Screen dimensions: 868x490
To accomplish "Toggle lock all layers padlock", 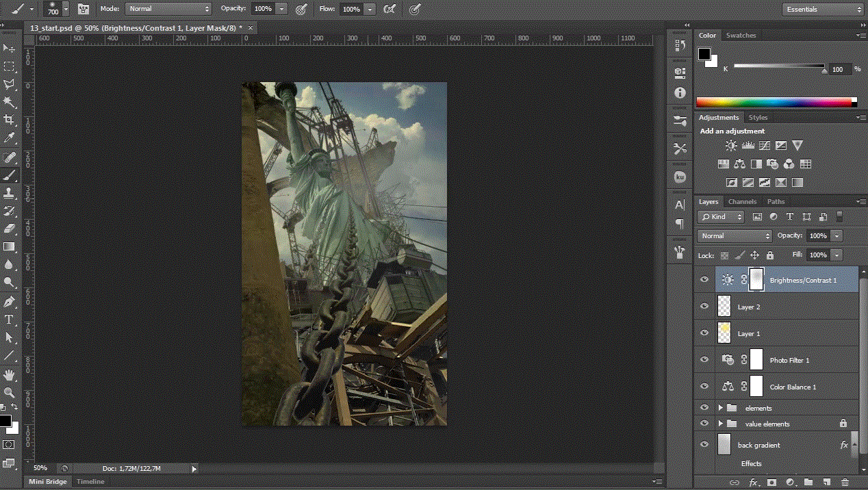I will point(770,255).
